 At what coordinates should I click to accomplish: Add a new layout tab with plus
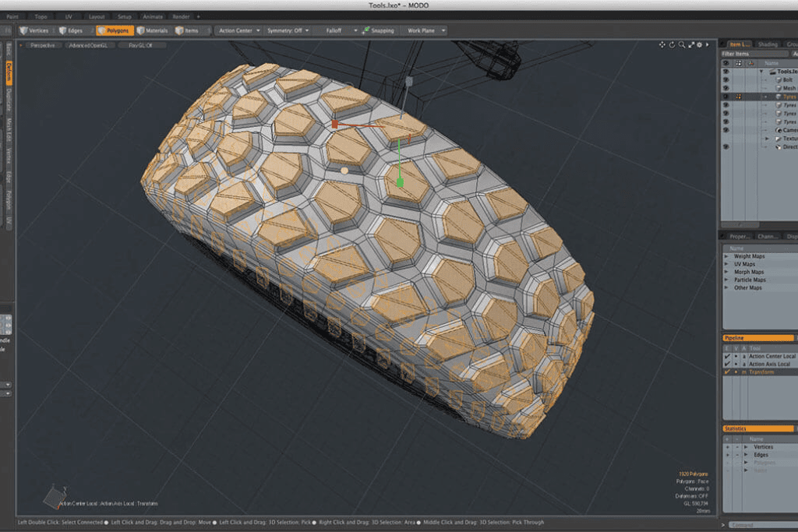click(199, 17)
